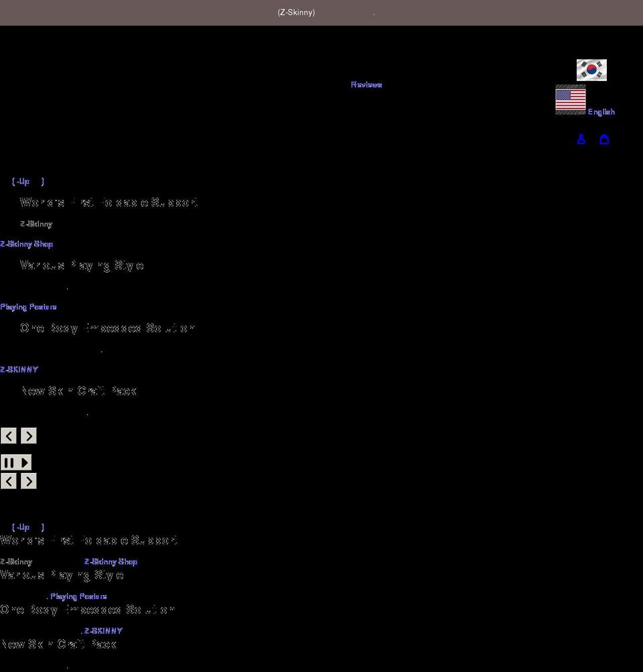
Task: Open the Reviews menu item
Action: click(366, 84)
